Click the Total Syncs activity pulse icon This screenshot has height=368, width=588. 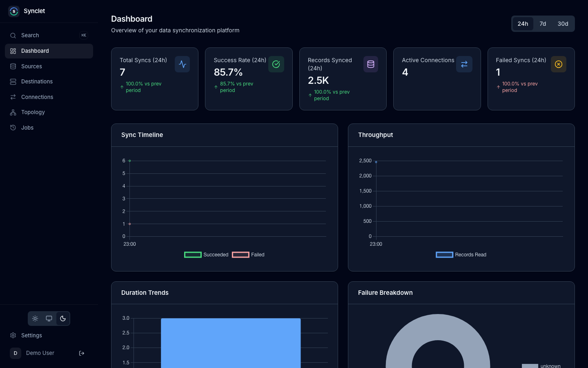183,64
